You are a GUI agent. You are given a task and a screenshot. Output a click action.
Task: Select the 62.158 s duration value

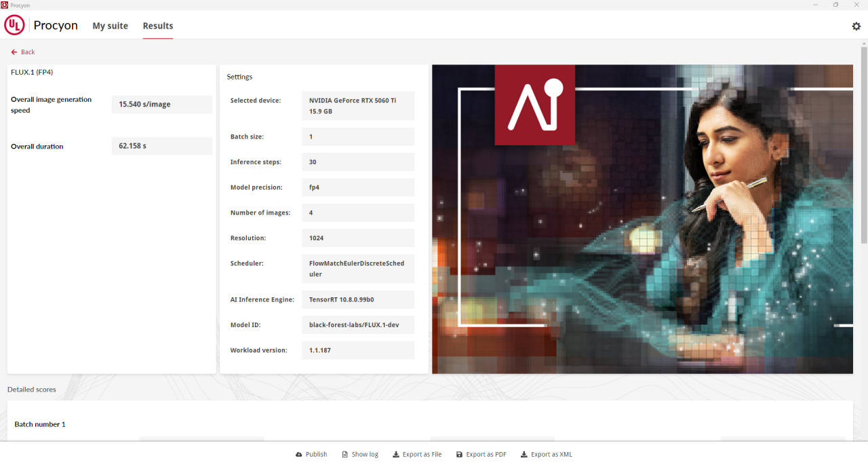(162, 146)
